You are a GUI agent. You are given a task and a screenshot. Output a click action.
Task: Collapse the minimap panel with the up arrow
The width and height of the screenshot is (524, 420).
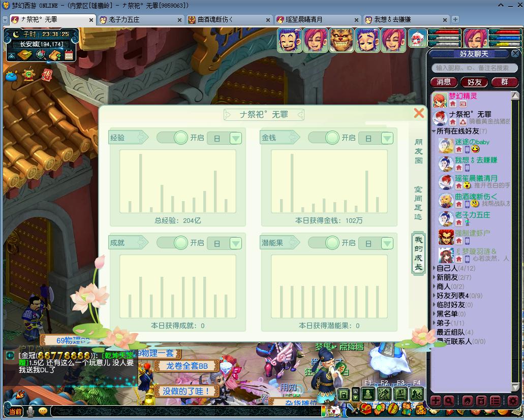pos(11,55)
